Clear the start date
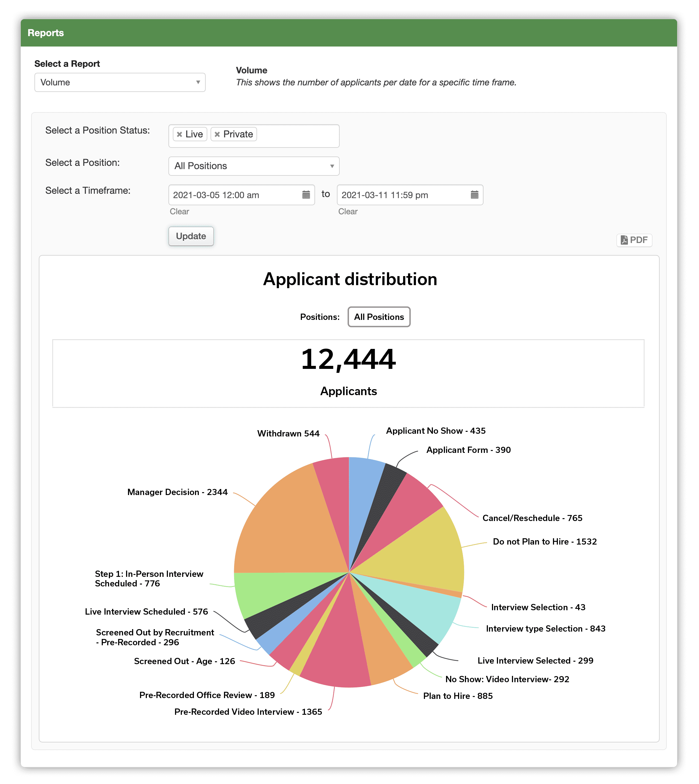The height and width of the screenshot is (784, 699). coord(179,211)
